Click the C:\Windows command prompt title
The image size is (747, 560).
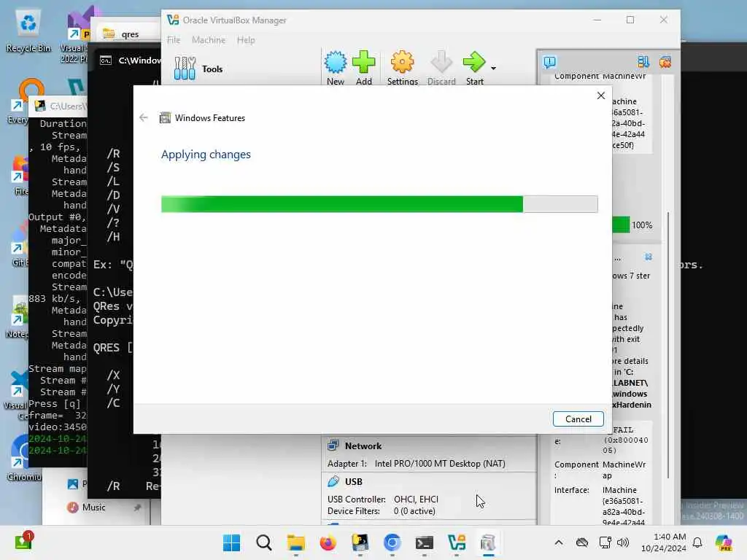139,61
